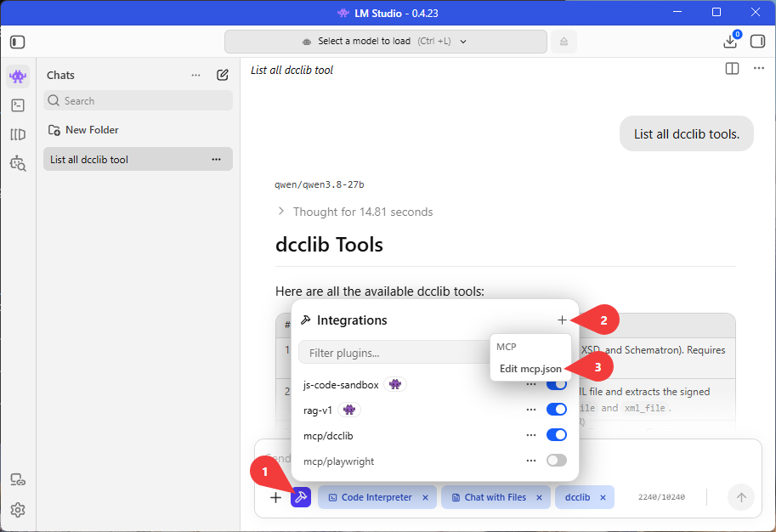Image resolution: width=776 pixels, height=532 pixels.
Task: Remove the Code Interpreter chip
Action: pyautogui.click(x=425, y=498)
